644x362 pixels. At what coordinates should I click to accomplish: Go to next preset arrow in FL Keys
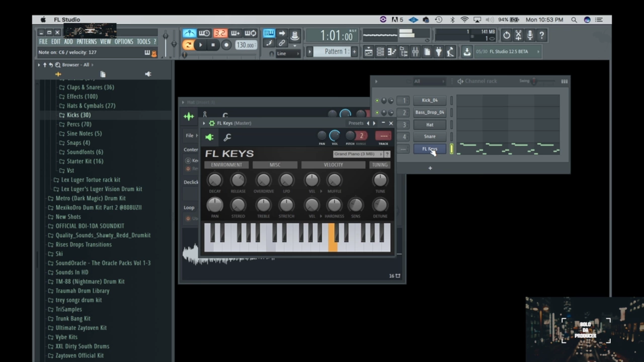(374, 123)
